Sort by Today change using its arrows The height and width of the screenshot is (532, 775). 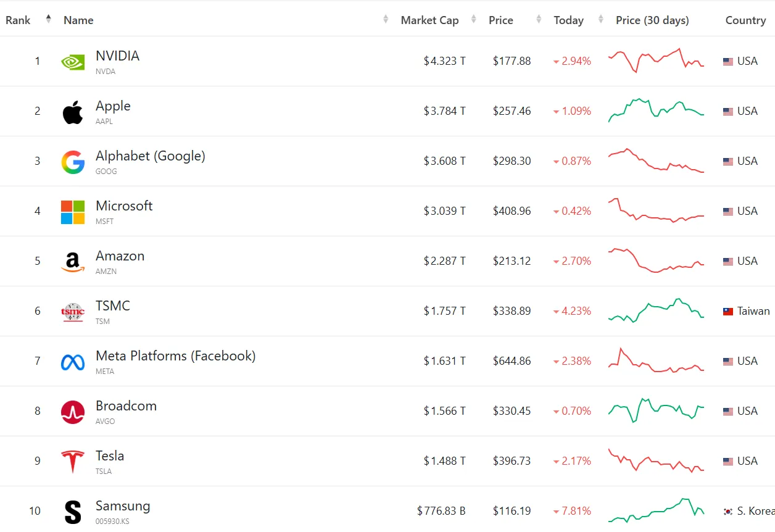(x=601, y=19)
